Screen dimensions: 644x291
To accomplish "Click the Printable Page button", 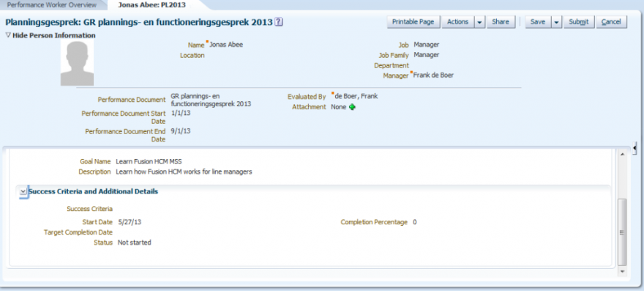I will point(413,22).
